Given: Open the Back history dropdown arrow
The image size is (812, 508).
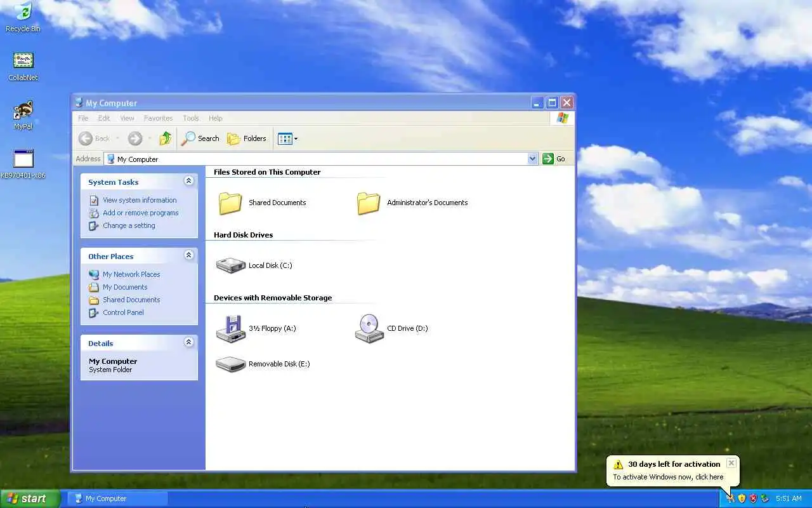Looking at the screenshot, I should click(x=117, y=138).
